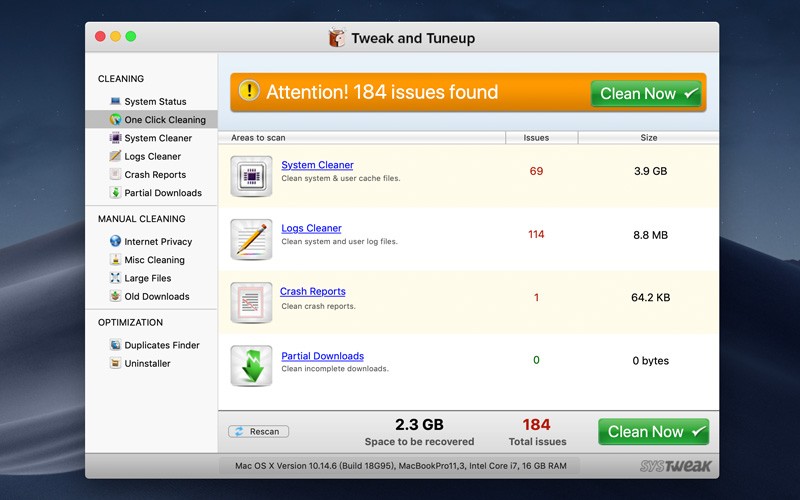800x500 pixels.
Task: Select One Click Cleaning in sidebar
Action: coord(151,119)
